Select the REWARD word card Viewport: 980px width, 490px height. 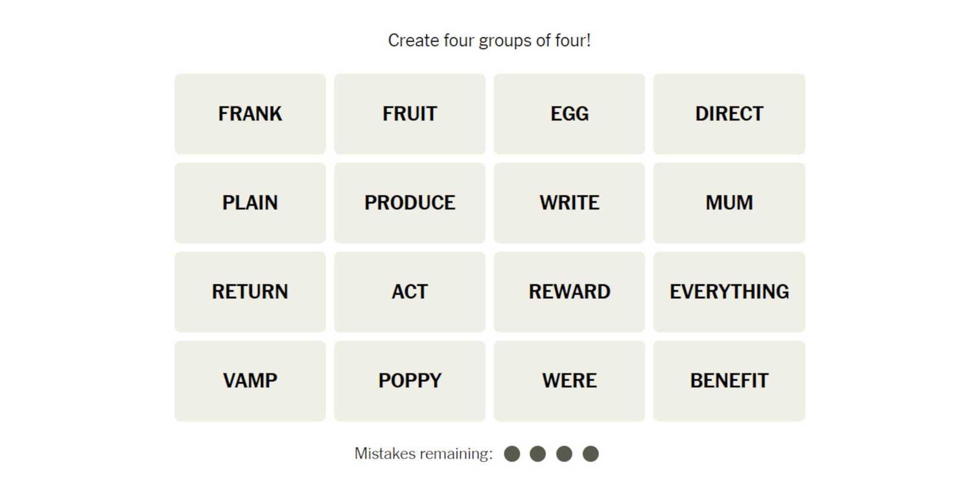point(569,292)
